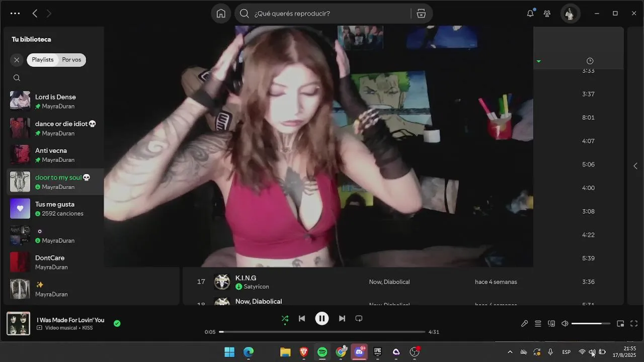Open the lyrics microphone icon
Viewport: 644px width, 362px height.
pos(524,324)
